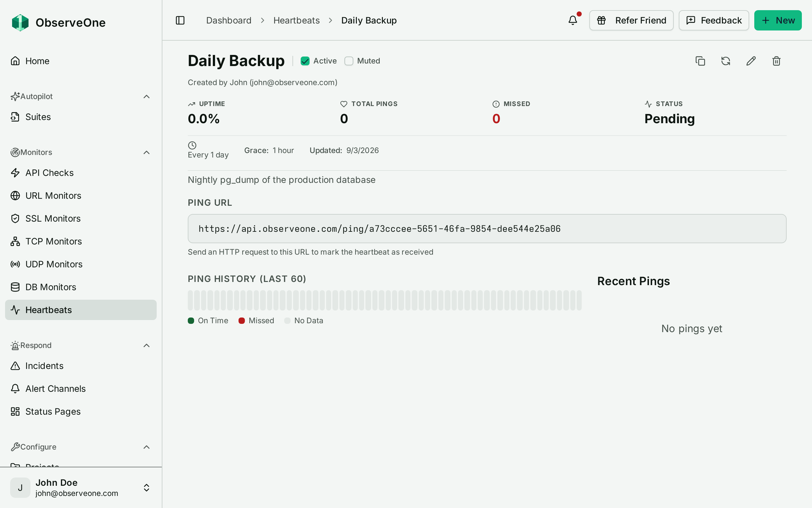Click the 'No pings yet' text
The width and height of the screenshot is (812, 508).
tap(691, 329)
